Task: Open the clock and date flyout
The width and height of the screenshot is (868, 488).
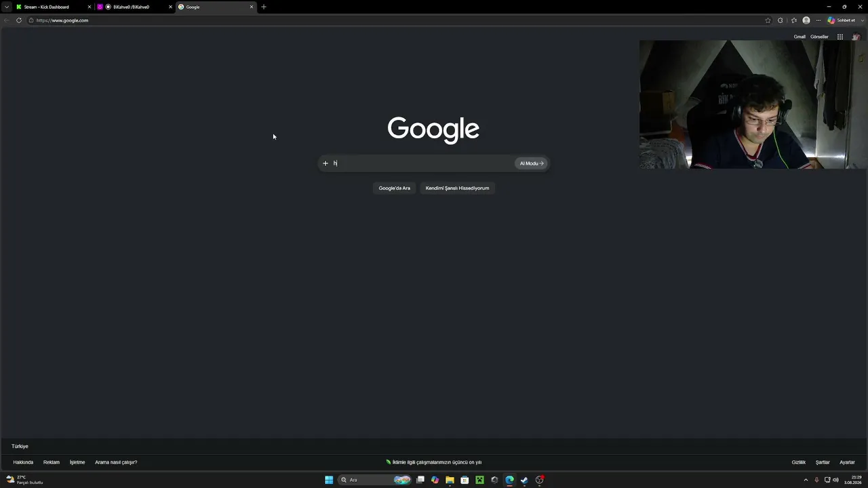Action: (852, 480)
